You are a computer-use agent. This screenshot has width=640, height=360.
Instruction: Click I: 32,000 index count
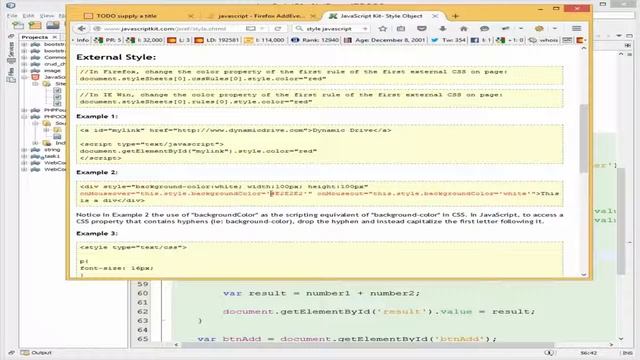144,40
